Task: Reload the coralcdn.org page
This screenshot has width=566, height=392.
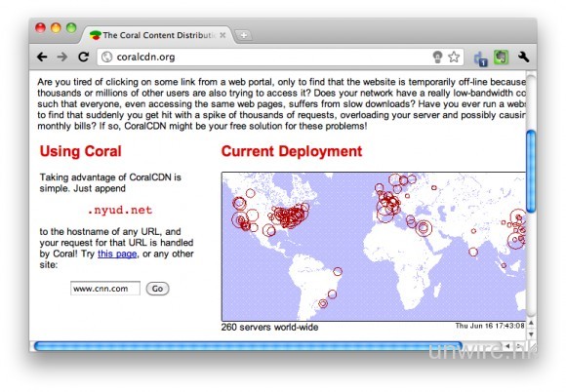Action: click(83, 57)
